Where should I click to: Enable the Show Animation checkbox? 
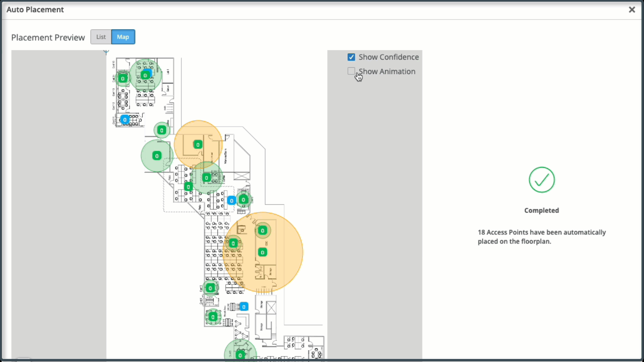pos(351,71)
